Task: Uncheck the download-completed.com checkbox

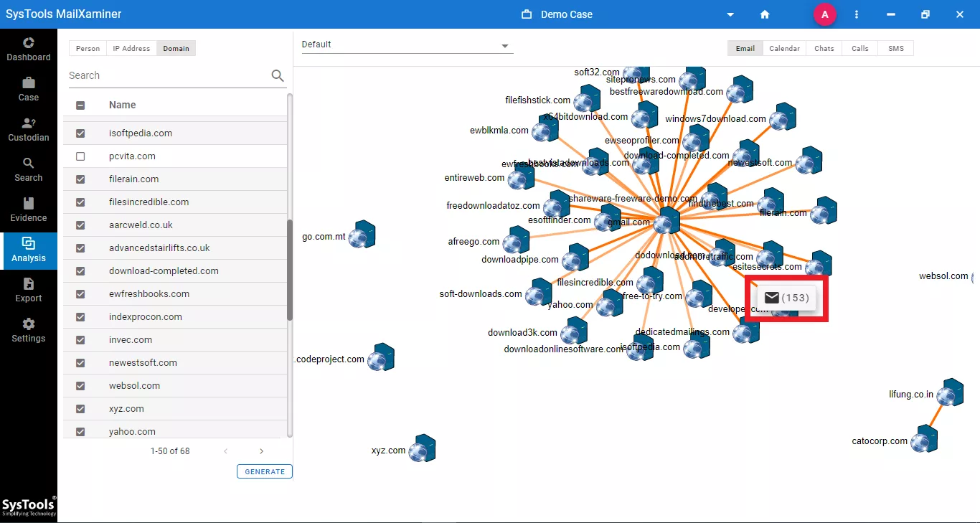Action: click(x=80, y=271)
